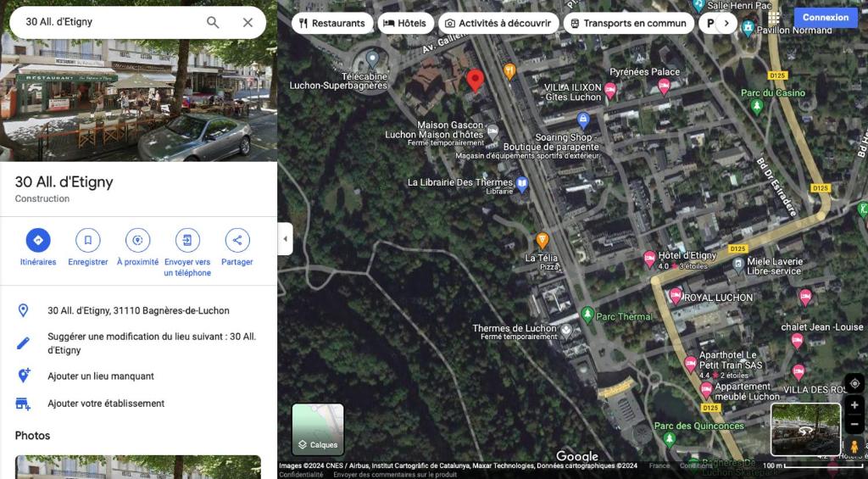Click the red location pin marker
Screen dimensions: 868x479
click(x=475, y=81)
